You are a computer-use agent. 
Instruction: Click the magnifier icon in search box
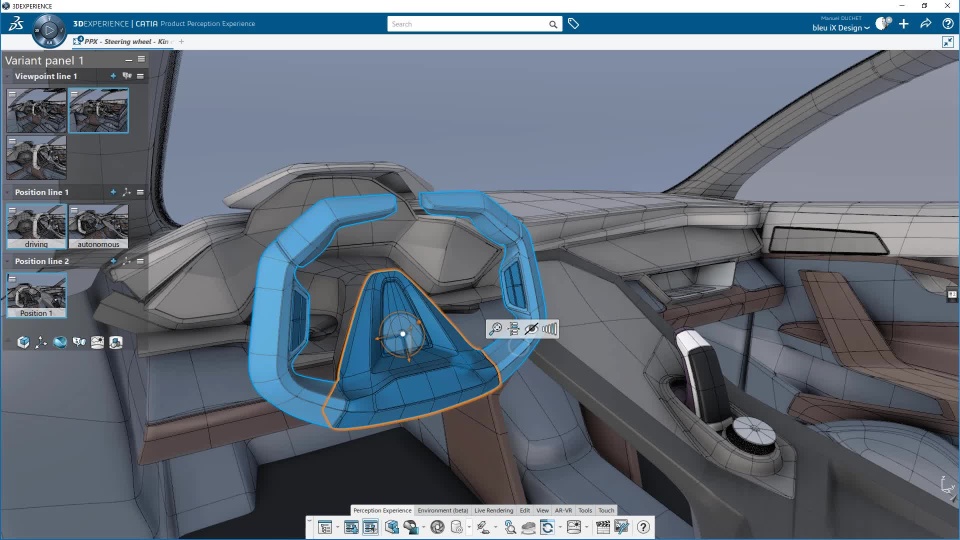[x=553, y=24]
